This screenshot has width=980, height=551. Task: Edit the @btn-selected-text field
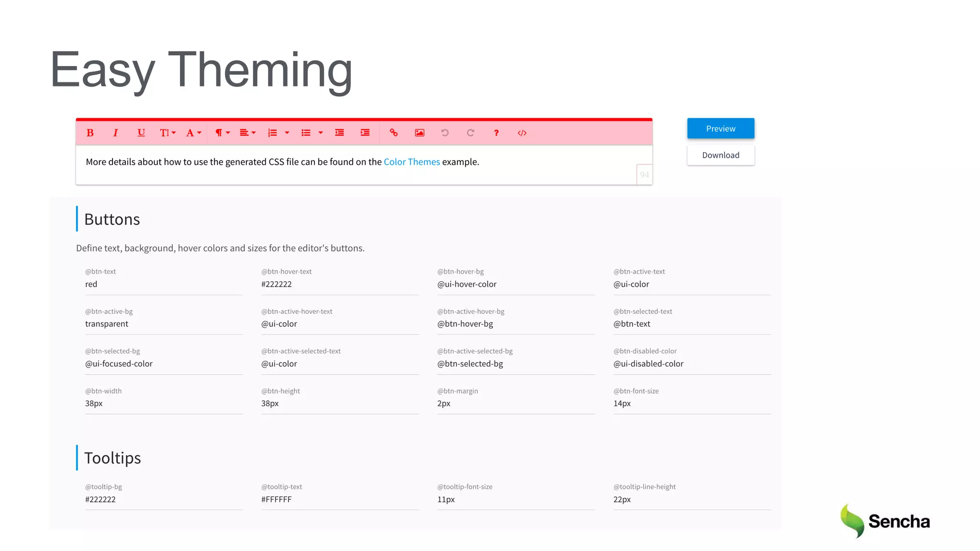click(692, 324)
